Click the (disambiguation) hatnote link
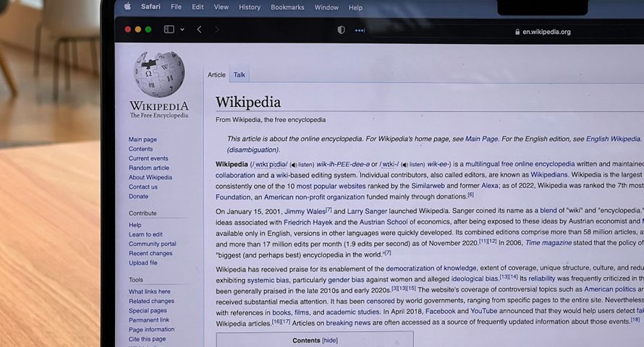 (x=253, y=150)
